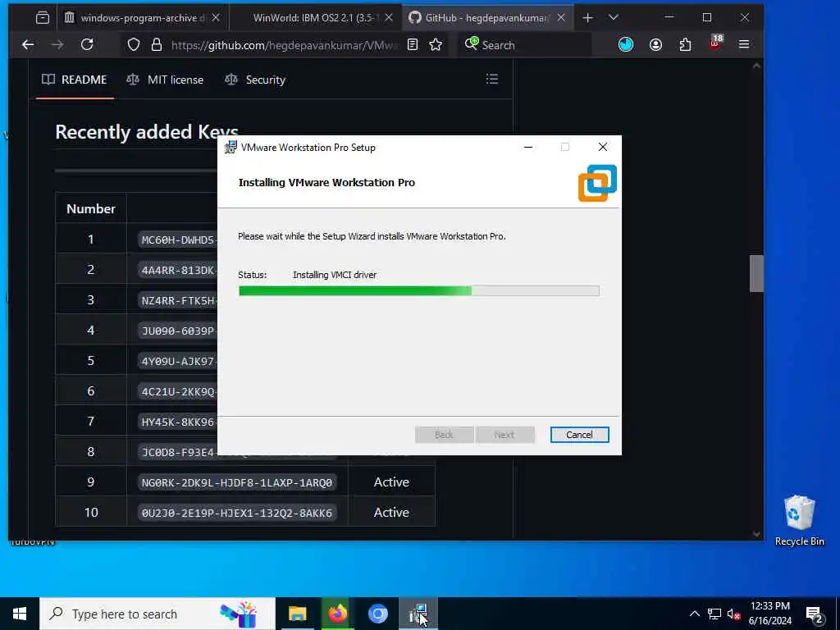Click the key starting with 4A4RR-813DK
The height and width of the screenshot is (630, 840).
178,270
